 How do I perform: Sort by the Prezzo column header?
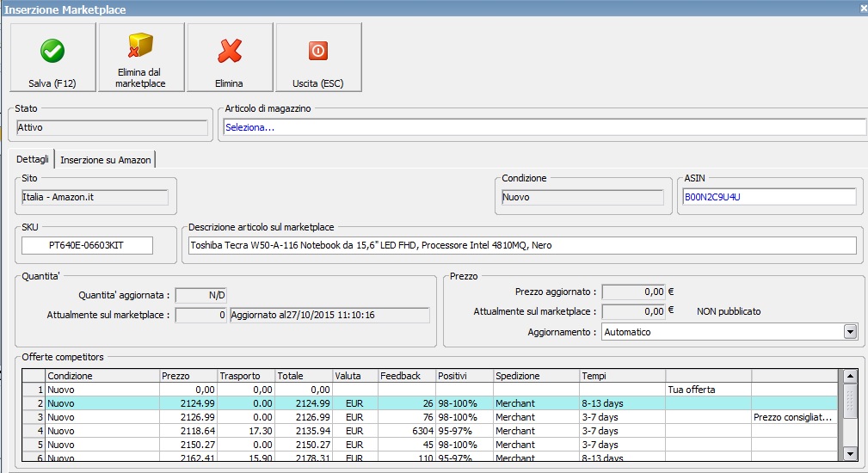pyautogui.click(x=187, y=376)
